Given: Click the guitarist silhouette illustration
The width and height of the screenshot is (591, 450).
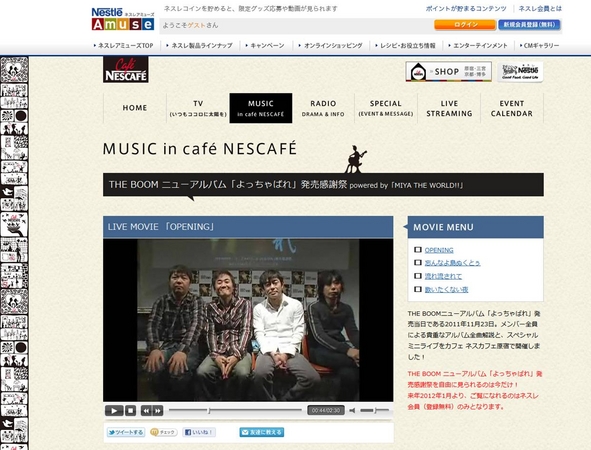Looking at the screenshot, I should pyautogui.click(x=355, y=159).
